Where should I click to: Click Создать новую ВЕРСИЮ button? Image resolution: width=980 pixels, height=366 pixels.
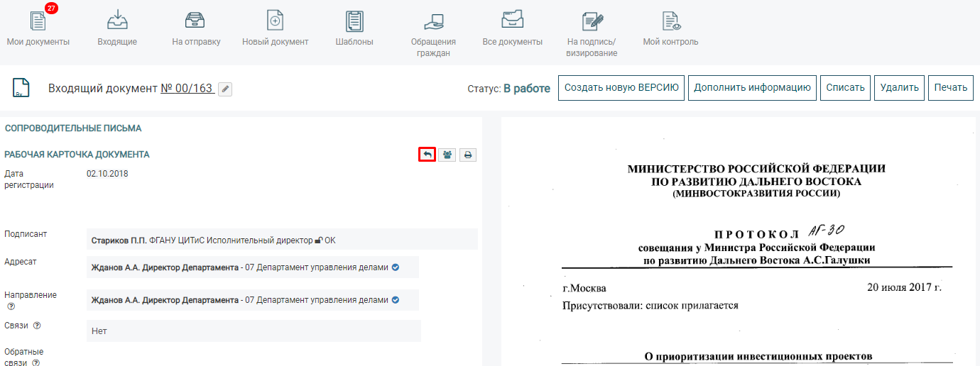coord(621,88)
